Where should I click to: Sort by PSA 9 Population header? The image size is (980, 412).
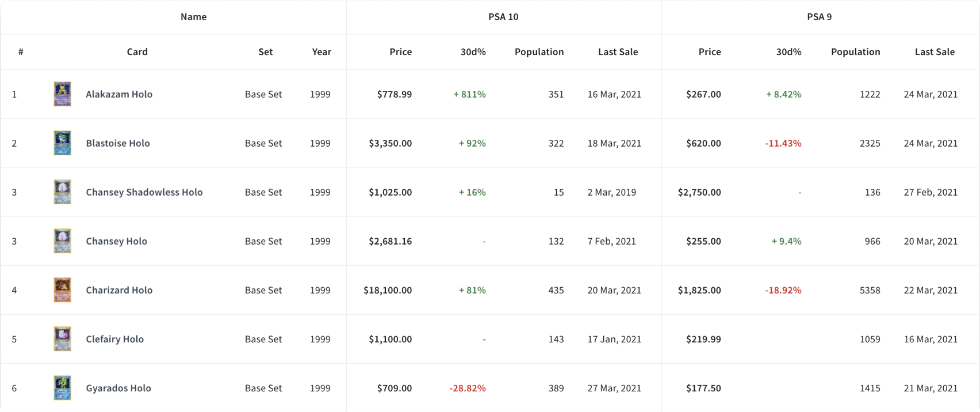(855, 52)
